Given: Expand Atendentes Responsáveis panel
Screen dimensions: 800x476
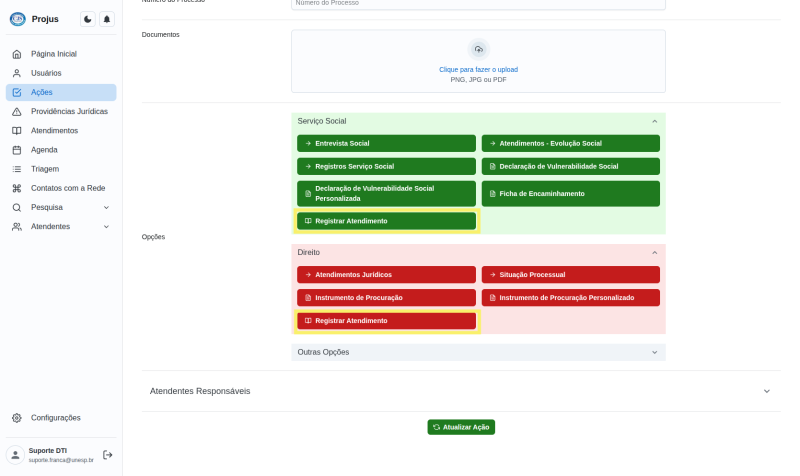Looking at the screenshot, I should coord(766,391).
